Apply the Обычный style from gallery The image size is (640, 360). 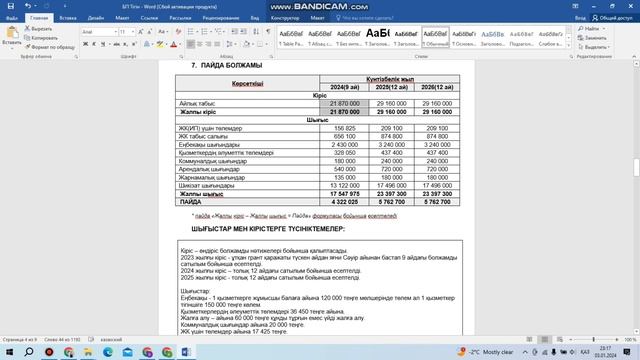[436, 38]
